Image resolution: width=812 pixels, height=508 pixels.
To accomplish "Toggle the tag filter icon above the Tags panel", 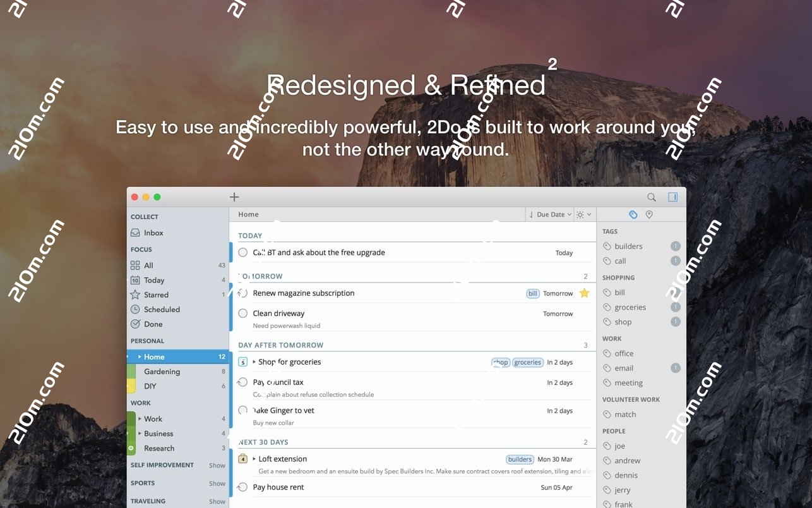I will click(633, 214).
